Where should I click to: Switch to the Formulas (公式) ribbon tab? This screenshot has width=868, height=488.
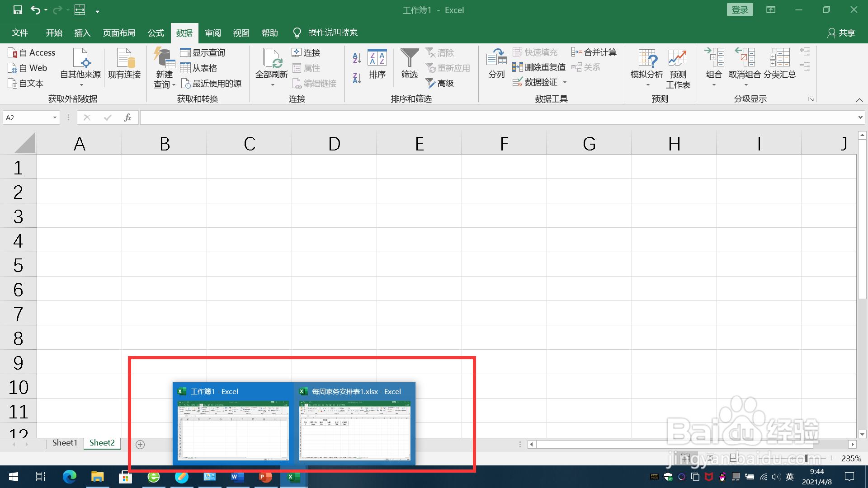[x=156, y=33]
